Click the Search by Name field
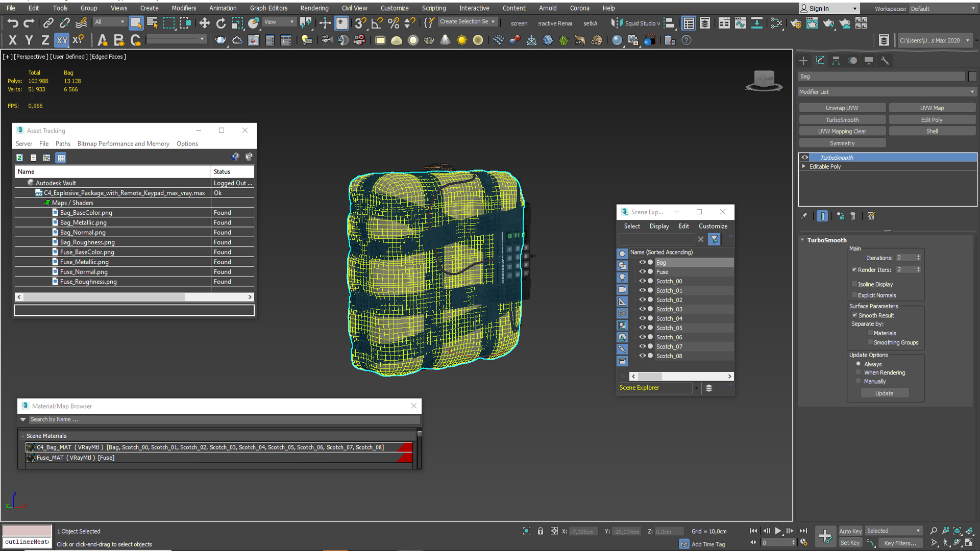The height and width of the screenshot is (551, 980). pos(224,419)
